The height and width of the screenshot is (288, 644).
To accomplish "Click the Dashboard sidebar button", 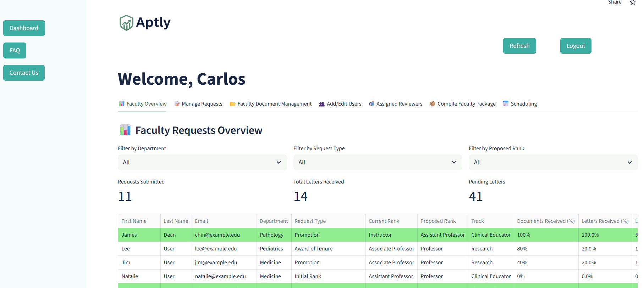I will click(x=24, y=28).
